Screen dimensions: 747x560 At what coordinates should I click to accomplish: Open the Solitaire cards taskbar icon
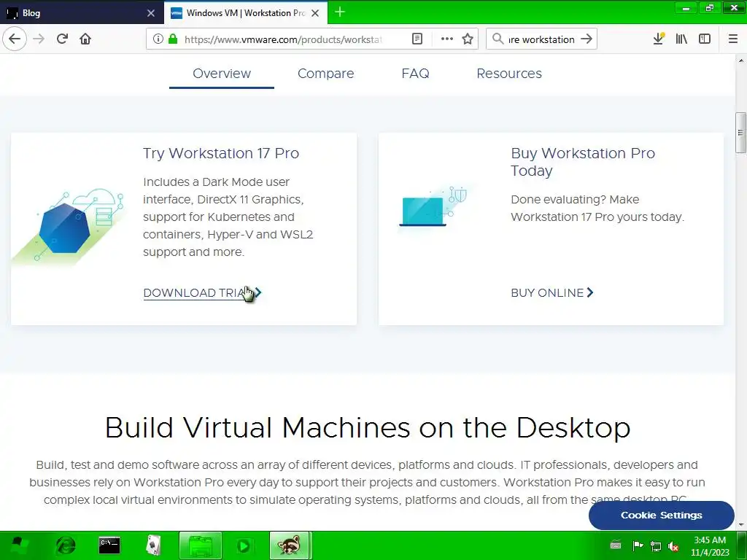coord(153,545)
